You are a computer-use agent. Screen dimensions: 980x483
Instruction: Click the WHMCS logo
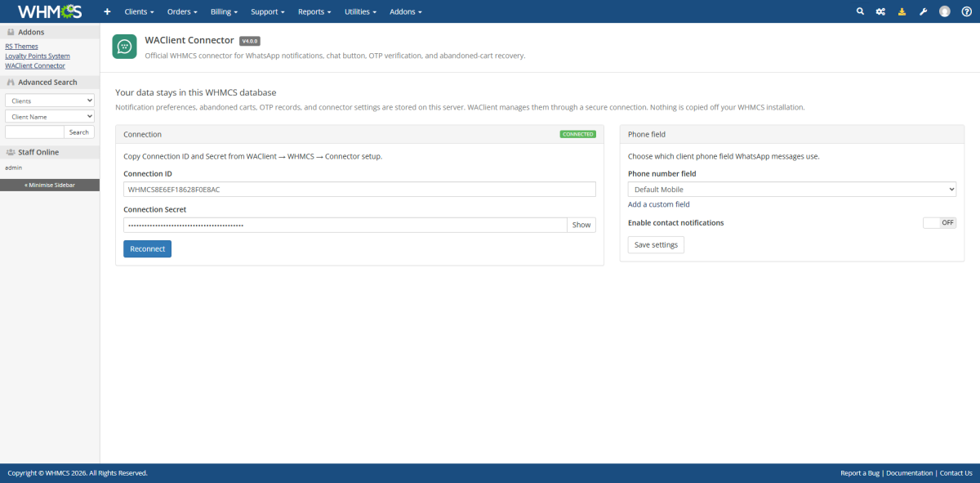click(50, 11)
